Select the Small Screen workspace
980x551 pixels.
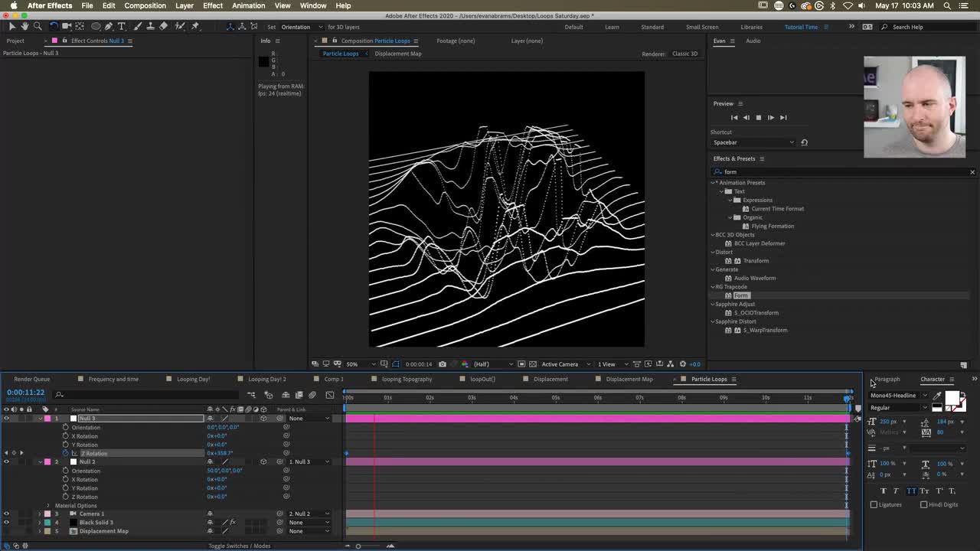point(702,27)
